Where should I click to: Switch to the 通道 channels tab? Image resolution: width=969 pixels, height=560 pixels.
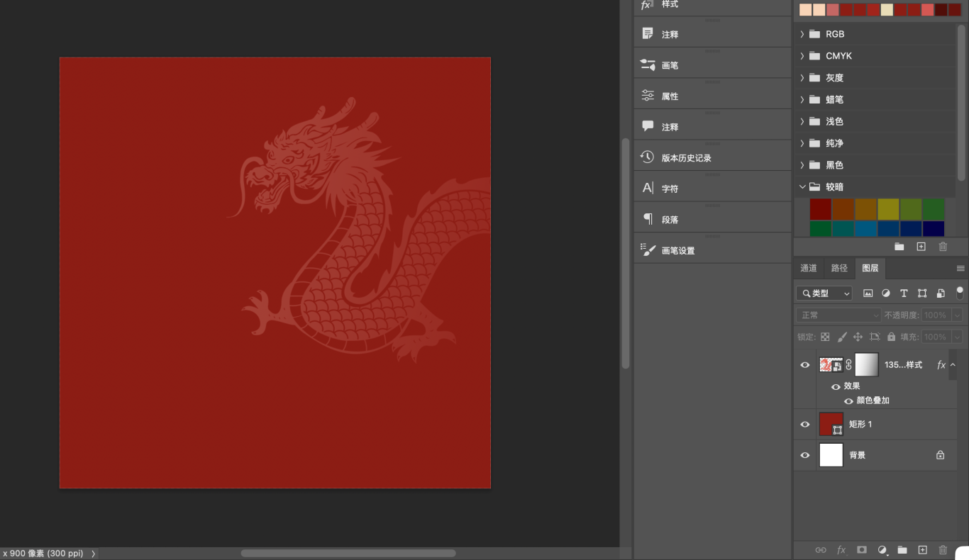(x=809, y=268)
